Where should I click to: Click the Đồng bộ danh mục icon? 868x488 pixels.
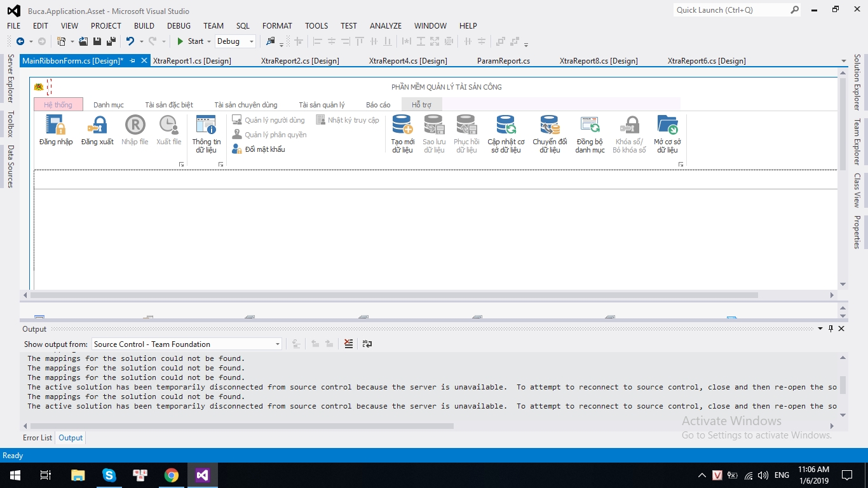click(x=590, y=125)
